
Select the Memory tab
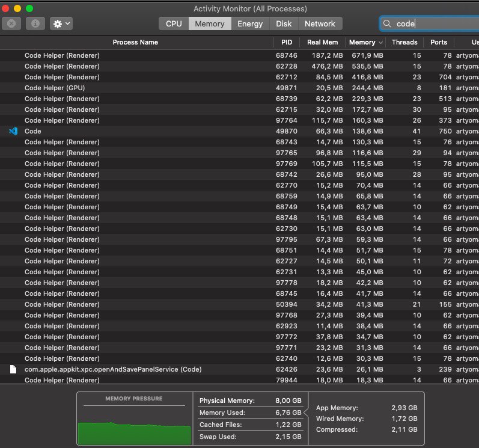tap(210, 23)
